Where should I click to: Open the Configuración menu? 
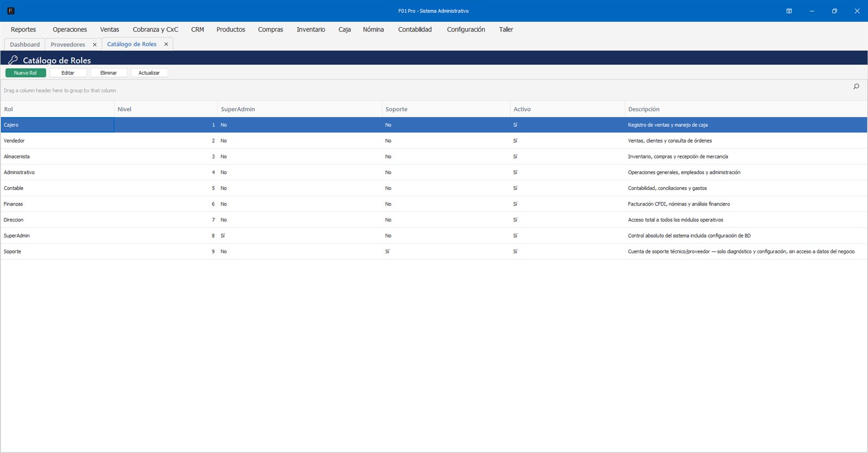pyautogui.click(x=466, y=29)
